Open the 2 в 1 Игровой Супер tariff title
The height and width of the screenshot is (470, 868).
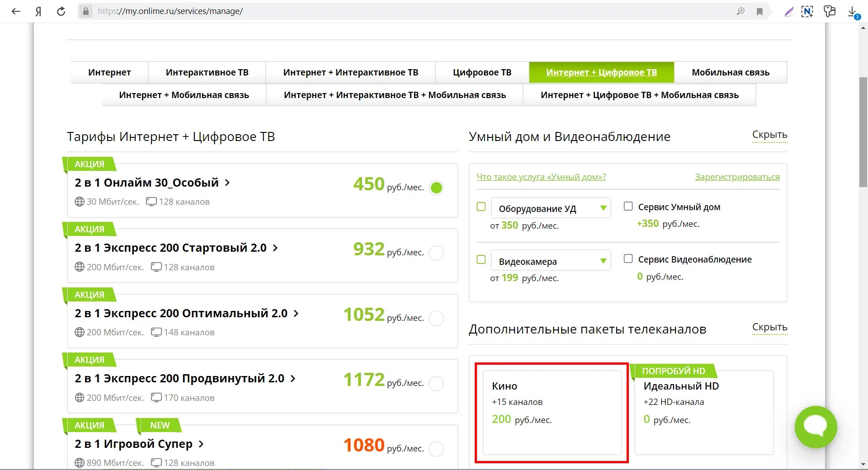point(133,444)
